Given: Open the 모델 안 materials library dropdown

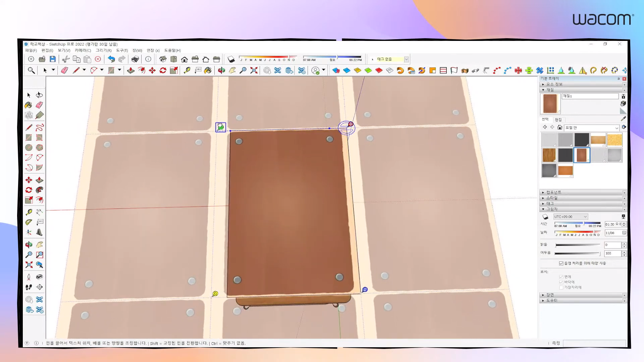Looking at the screenshot, I should [592, 128].
